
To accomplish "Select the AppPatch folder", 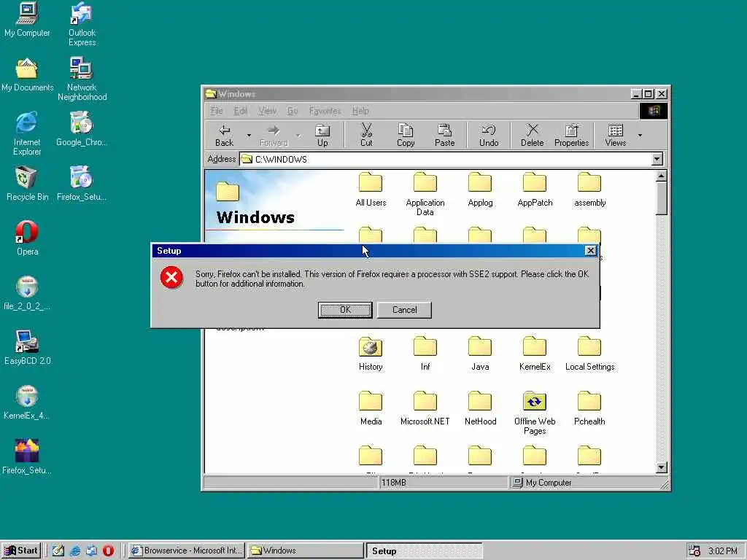I will [535, 190].
